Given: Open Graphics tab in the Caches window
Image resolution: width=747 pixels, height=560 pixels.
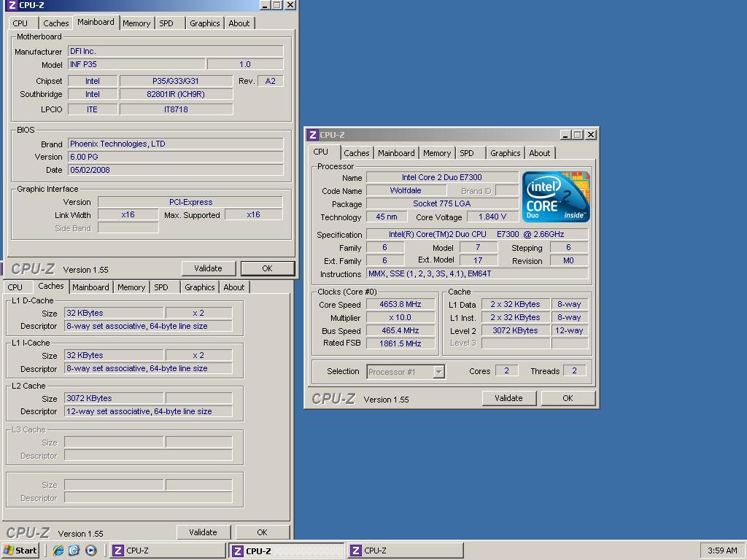Looking at the screenshot, I should [200, 287].
